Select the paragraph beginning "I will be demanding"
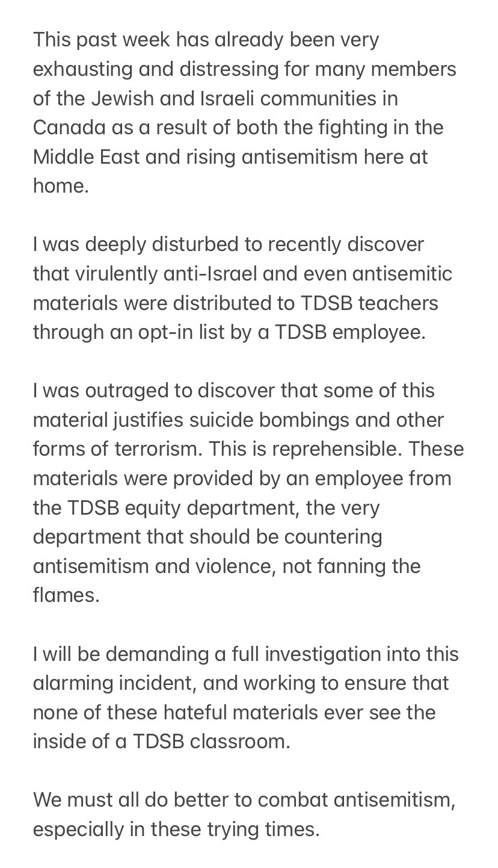The image size is (498, 868). coord(246,697)
